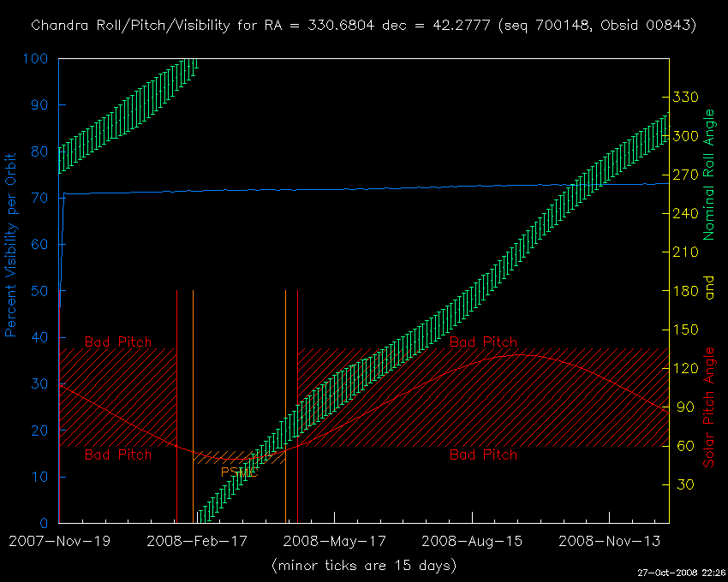Select the blue 0 tick at left-axis origin

(x=45, y=523)
